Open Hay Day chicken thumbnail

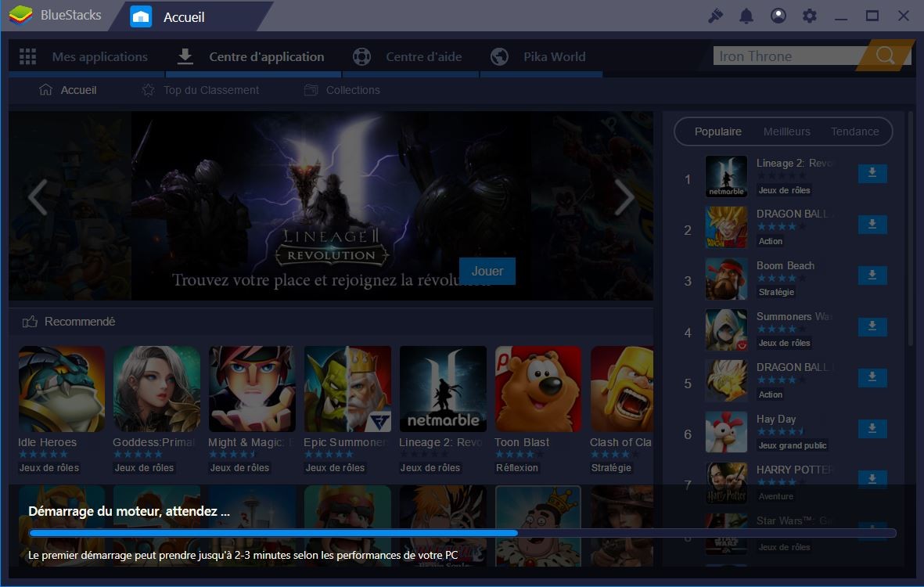(x=726, y=431)
